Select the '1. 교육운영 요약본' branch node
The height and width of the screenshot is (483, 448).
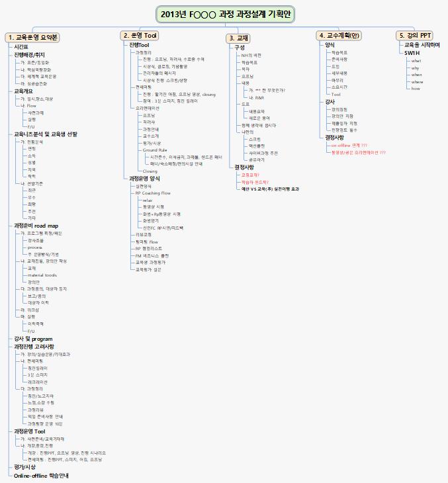(34, 36)
